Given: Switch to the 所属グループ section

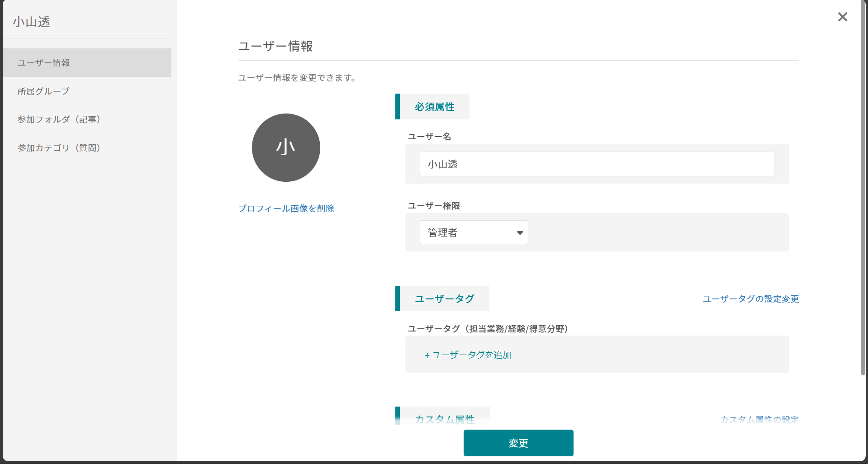Looking at the screenshot, I should click(43, 91).
